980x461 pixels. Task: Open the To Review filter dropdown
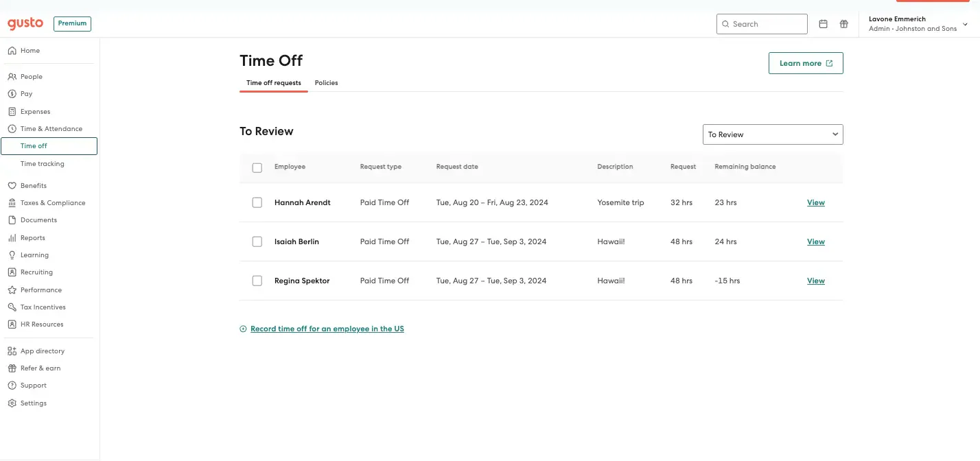point(773,134)
